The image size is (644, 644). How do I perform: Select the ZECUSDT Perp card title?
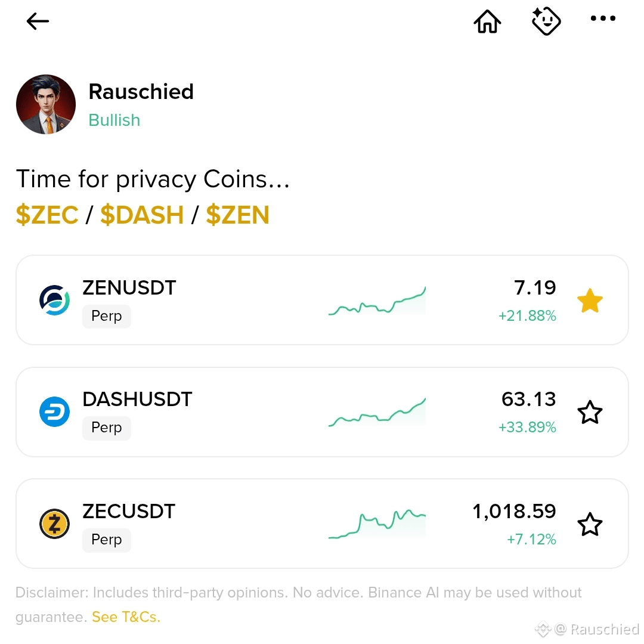(x=129, y=512)
